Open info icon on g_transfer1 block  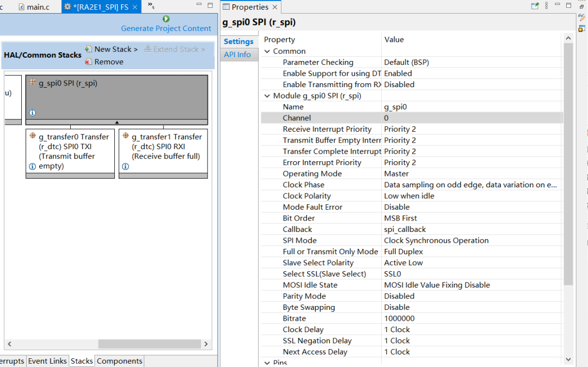point(125,167)
